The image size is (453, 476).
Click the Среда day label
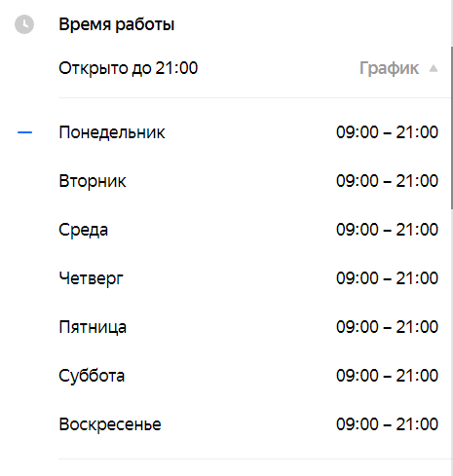coord(83,230)
